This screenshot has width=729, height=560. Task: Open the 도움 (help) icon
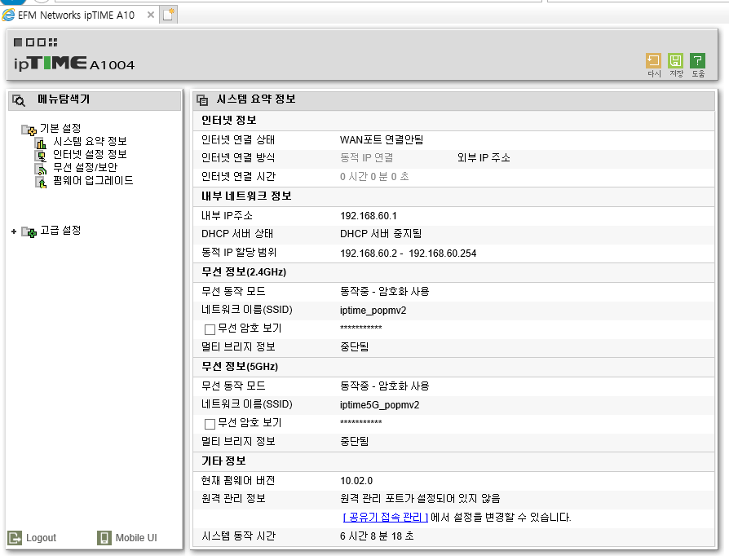pyautogui.click(x=697, y=61)
